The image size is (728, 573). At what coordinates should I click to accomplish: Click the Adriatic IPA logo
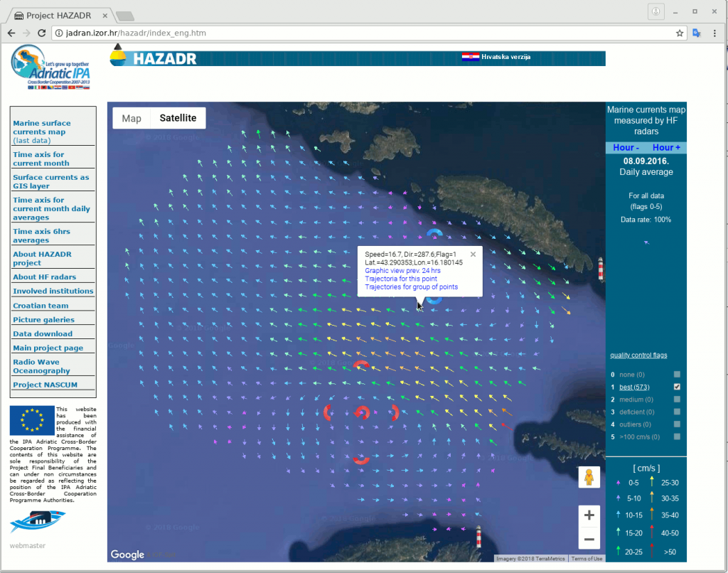pyautogui.click(x=50, y=68)
